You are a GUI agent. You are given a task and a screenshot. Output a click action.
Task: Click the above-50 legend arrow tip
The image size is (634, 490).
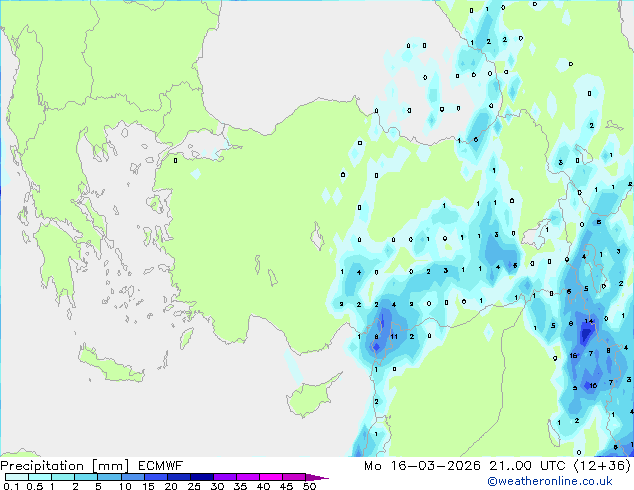[x=317, y=477]
